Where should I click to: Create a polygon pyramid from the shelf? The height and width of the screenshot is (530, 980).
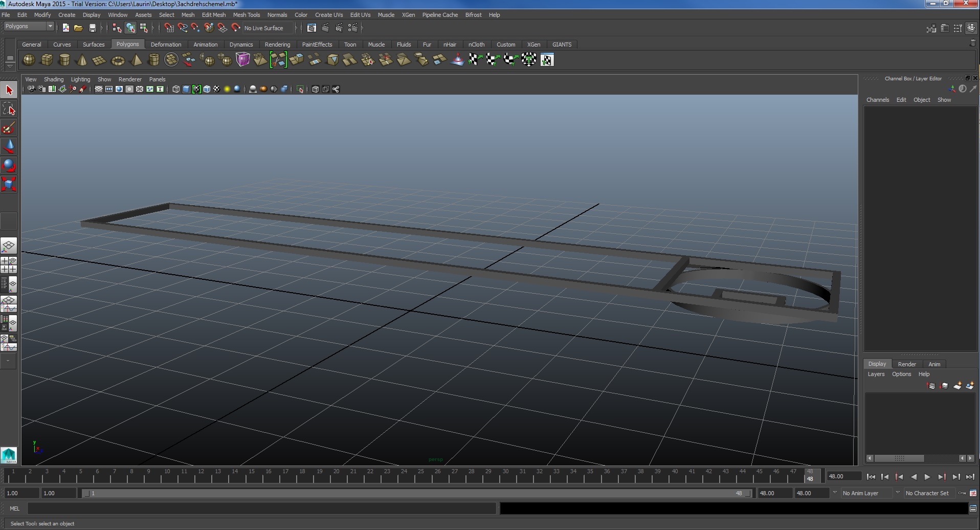click(136, 60)
